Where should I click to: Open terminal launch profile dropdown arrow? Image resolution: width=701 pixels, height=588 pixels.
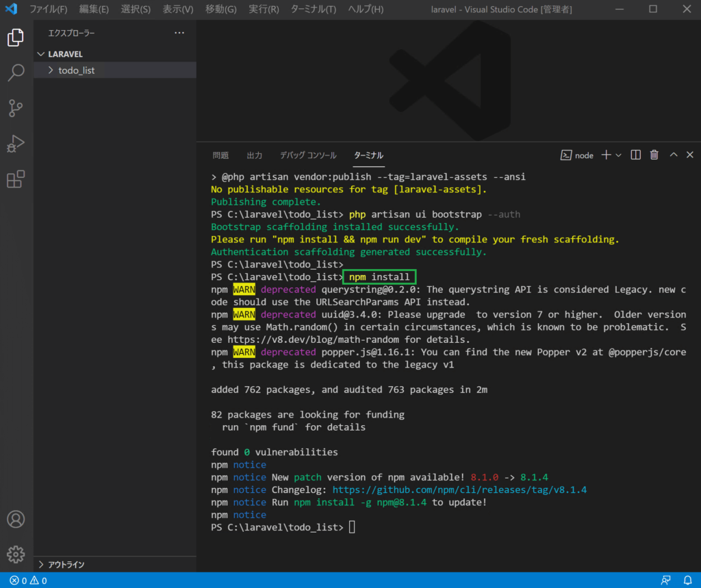(618, 155)
